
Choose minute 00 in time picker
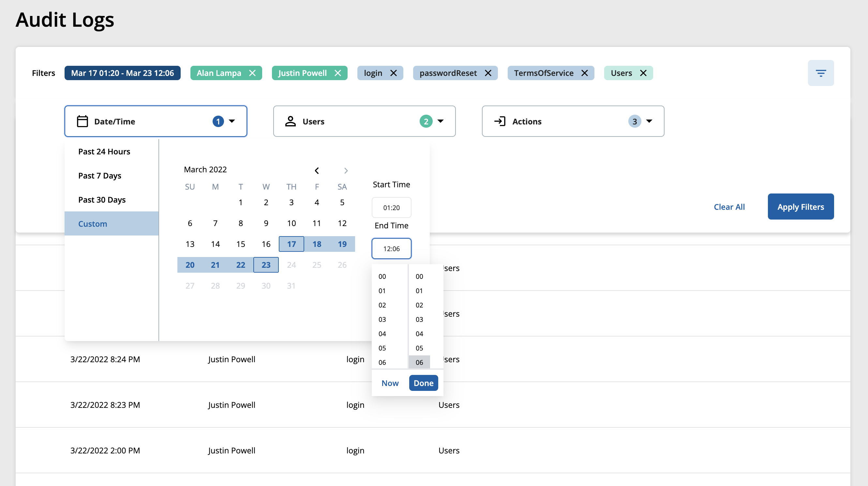click(419, 276)
